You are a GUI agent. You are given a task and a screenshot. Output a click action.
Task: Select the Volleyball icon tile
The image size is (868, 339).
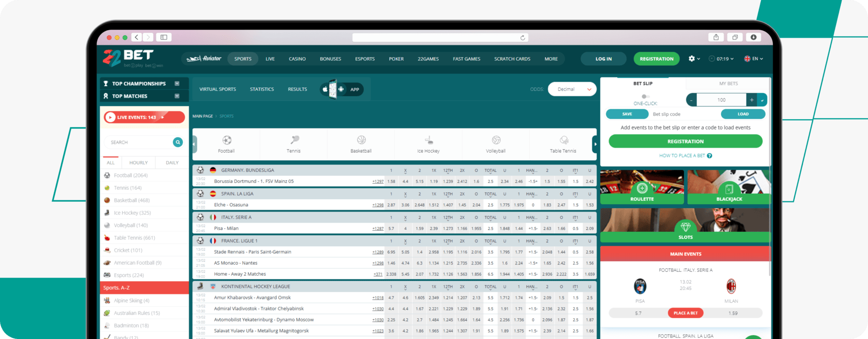pos(496,144)
